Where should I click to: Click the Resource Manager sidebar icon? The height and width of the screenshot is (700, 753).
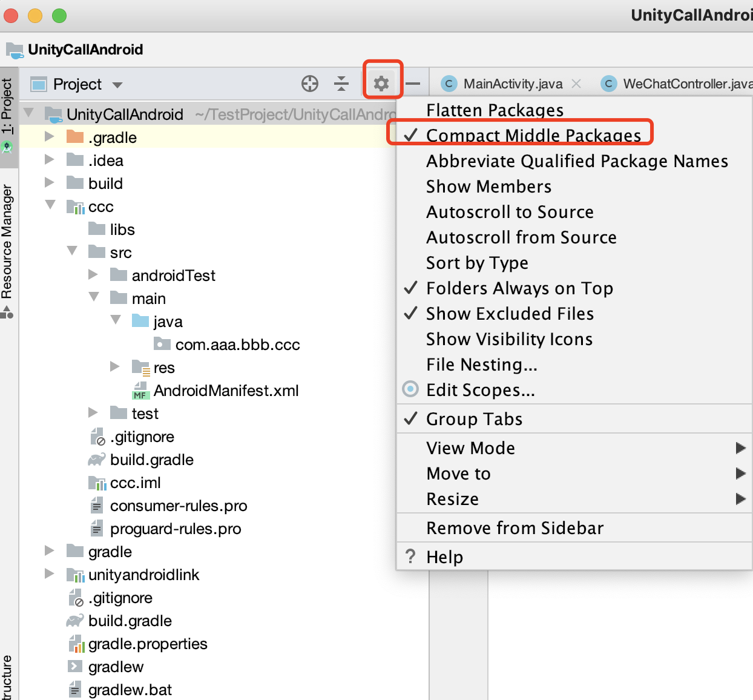[x=7, y=312]
